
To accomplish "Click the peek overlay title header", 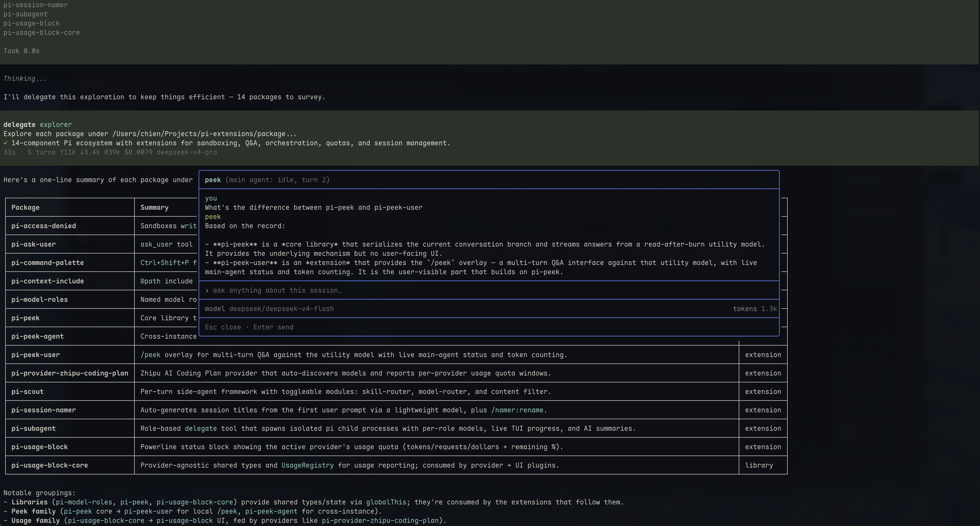I will [489, 180].
